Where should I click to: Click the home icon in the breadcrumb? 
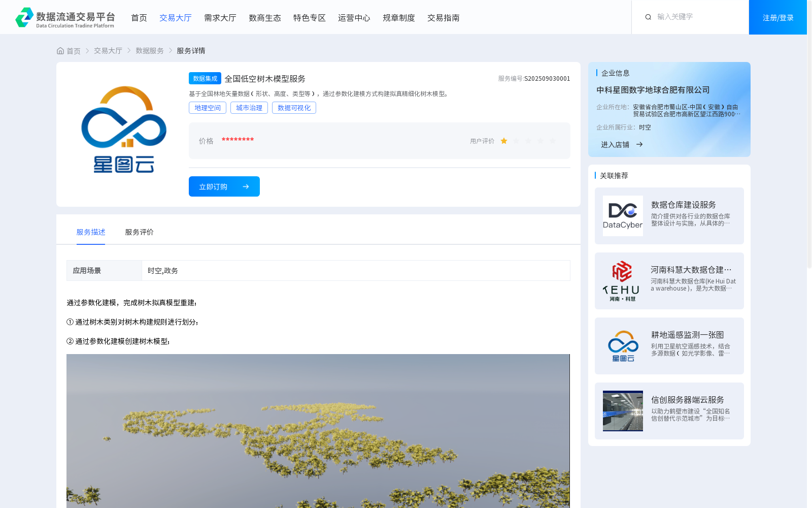click(x=60, y=51)
